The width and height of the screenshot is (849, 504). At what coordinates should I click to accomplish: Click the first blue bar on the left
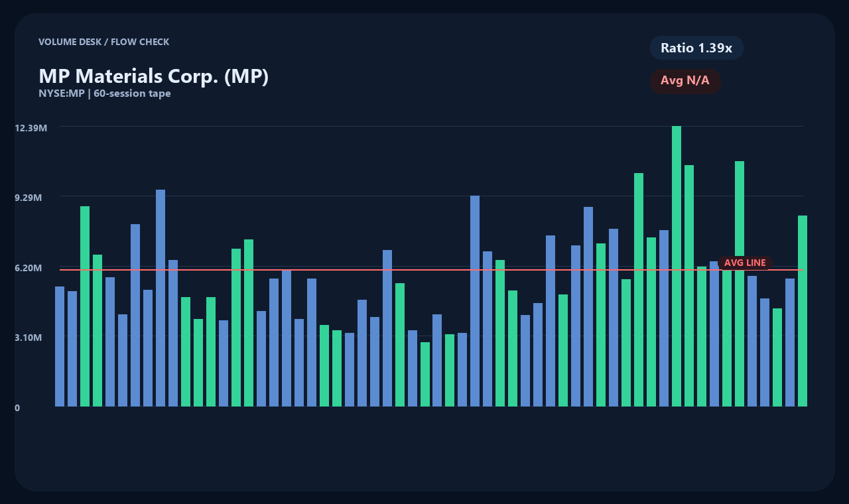60,346
